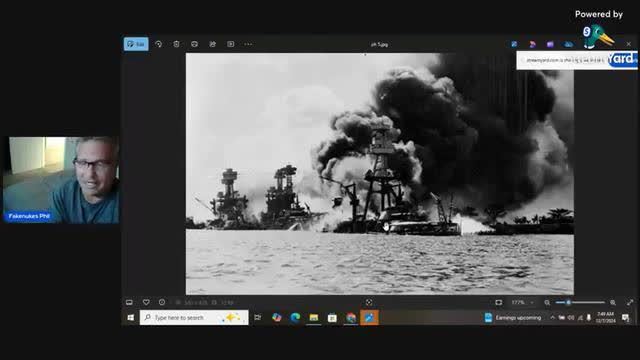Fit photo to window using the fit icon
Screen dimensions: 640x360
click(x=498, y=302)
